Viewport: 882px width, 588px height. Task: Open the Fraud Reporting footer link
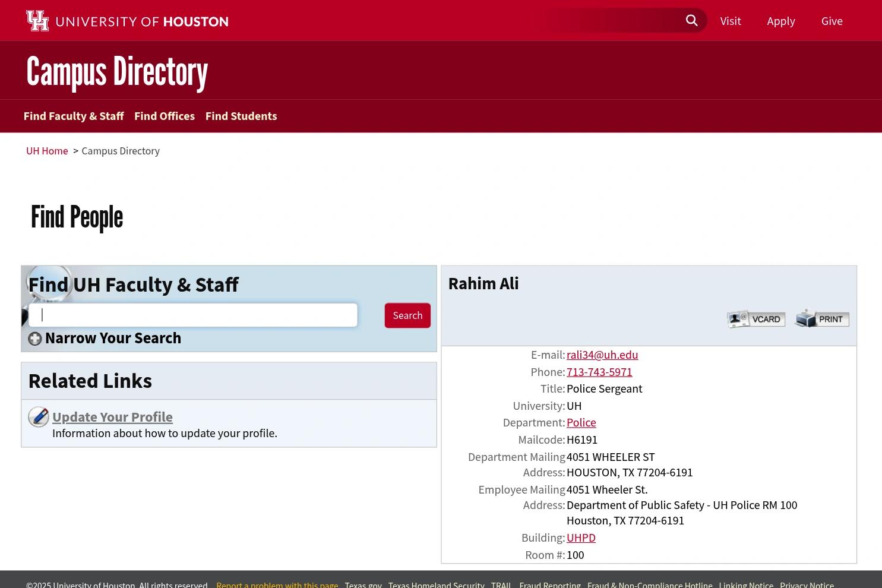[x=550, y=584]
